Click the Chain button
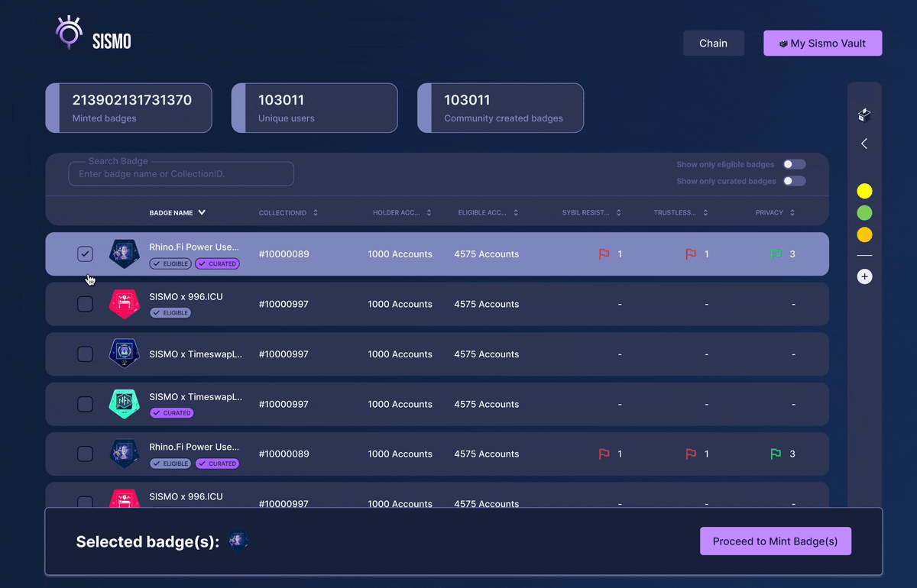 713,44
